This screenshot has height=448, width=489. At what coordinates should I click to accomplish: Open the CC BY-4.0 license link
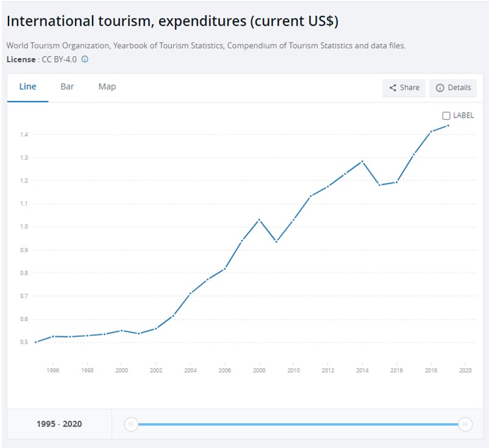click(x=59, y=59)
